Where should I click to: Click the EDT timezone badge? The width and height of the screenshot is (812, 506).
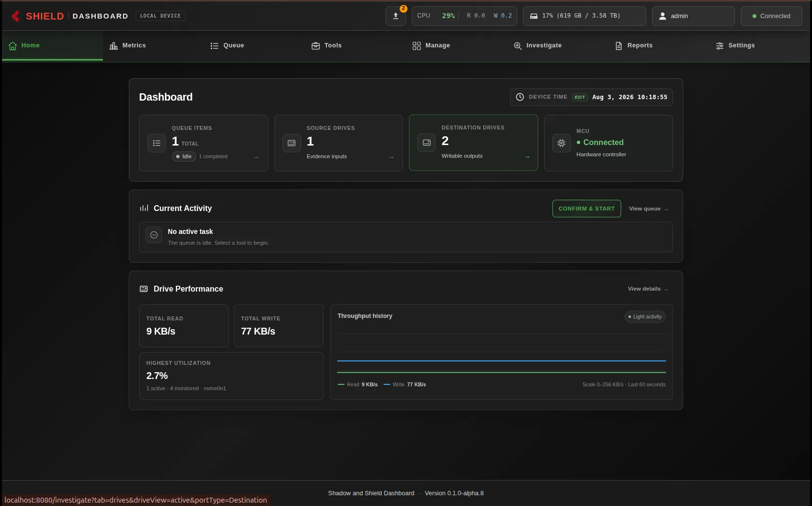580,97
